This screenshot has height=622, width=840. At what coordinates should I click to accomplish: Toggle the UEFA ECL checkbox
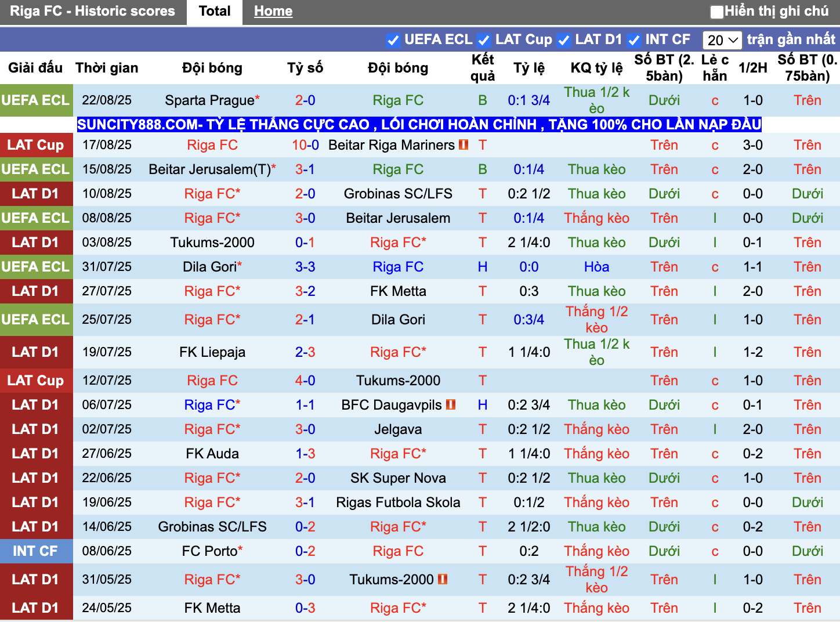coord(393,40)
